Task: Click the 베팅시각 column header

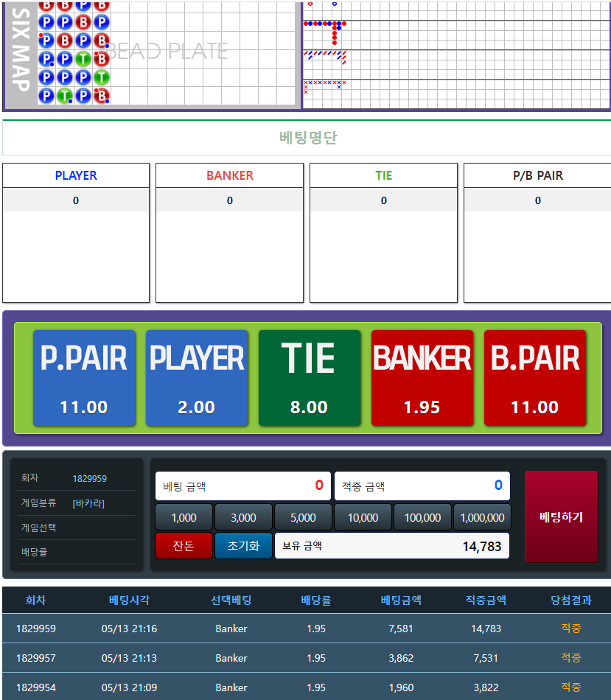Action: (x=129, y=600)
